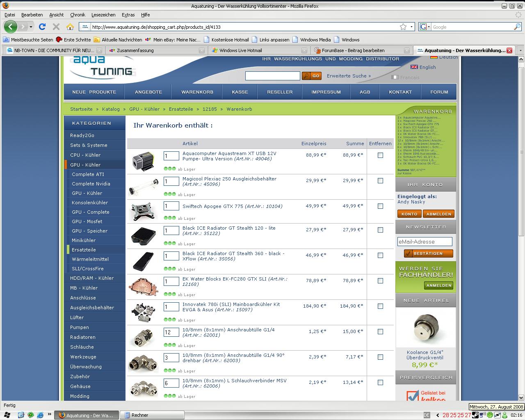The width and height of the screenshot is (525, 420).
Task: Close the Aquatuning tab with red X
Action: tap(509, 50)
